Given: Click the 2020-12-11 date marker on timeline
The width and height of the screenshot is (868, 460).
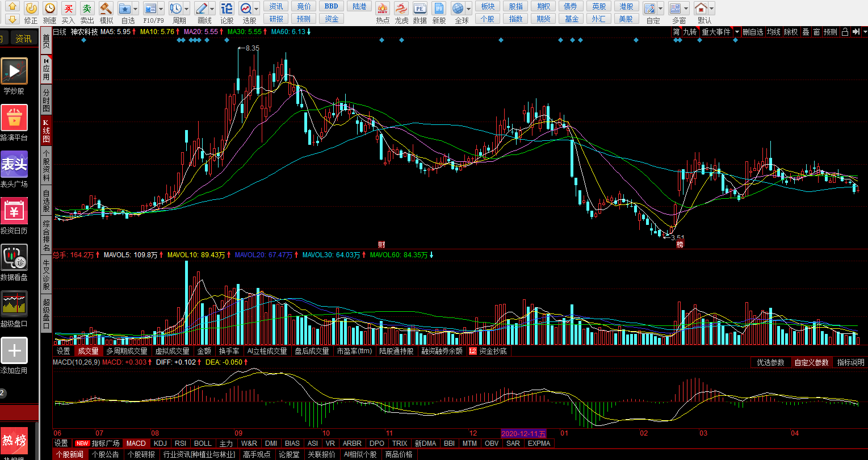Looking at the screenshot, I should tap(523, 433).
